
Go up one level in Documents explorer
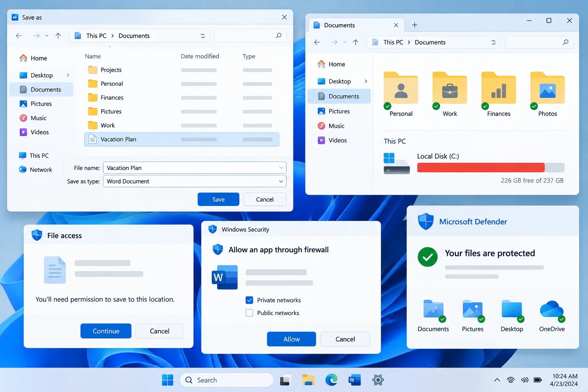pos(356,42)
